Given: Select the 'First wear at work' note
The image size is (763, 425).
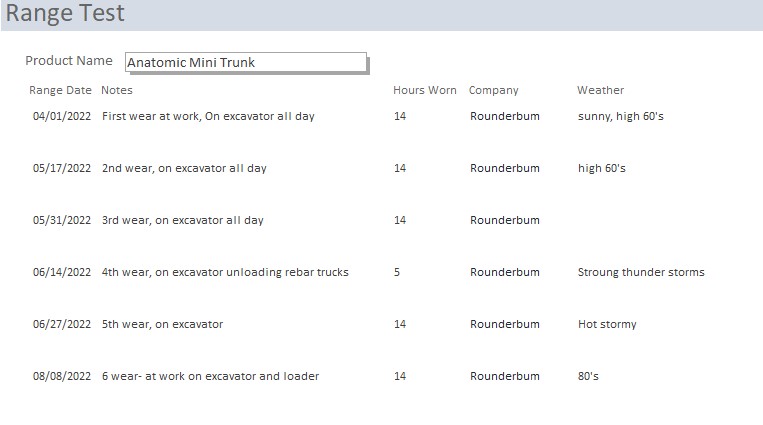Looking at the screenshot, I should tap(208, 116).
